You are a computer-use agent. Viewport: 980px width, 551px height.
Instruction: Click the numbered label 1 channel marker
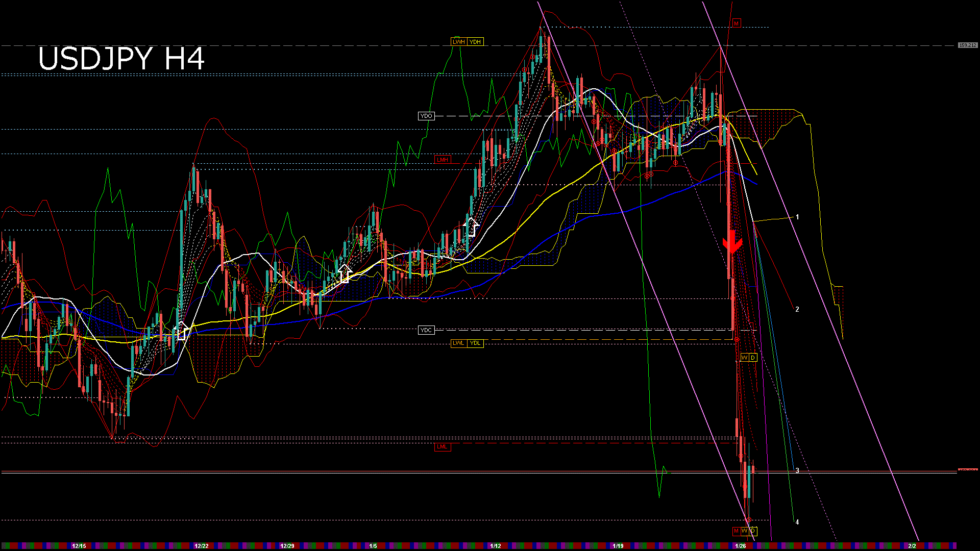pyautogui.click(x=797, y=216)
